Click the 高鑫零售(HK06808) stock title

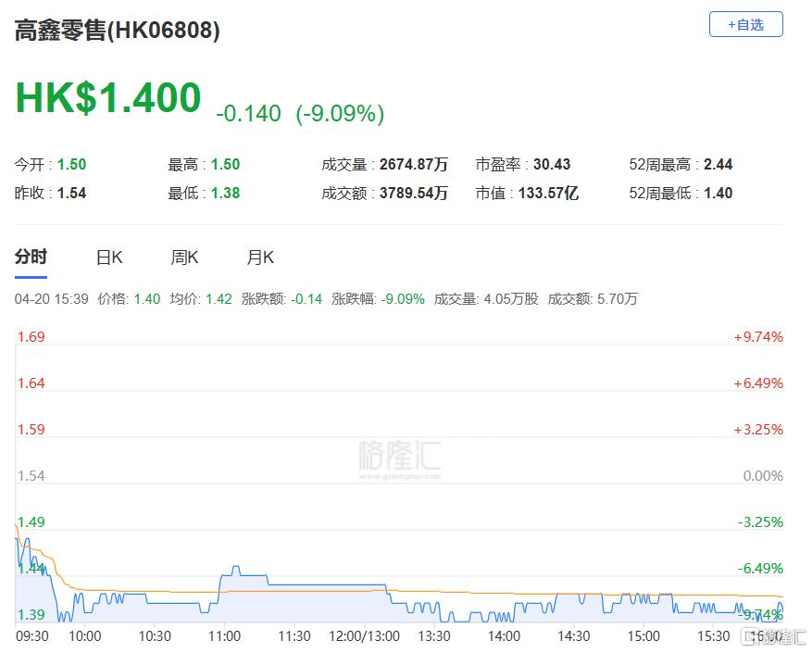click(x=118, y=31)
